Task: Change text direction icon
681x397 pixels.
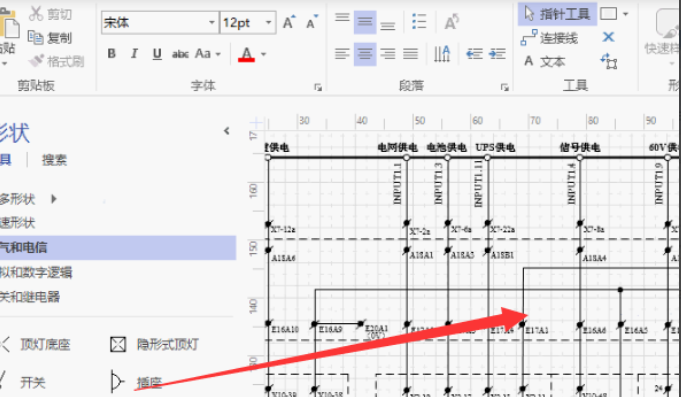Action: pos(442,54)
